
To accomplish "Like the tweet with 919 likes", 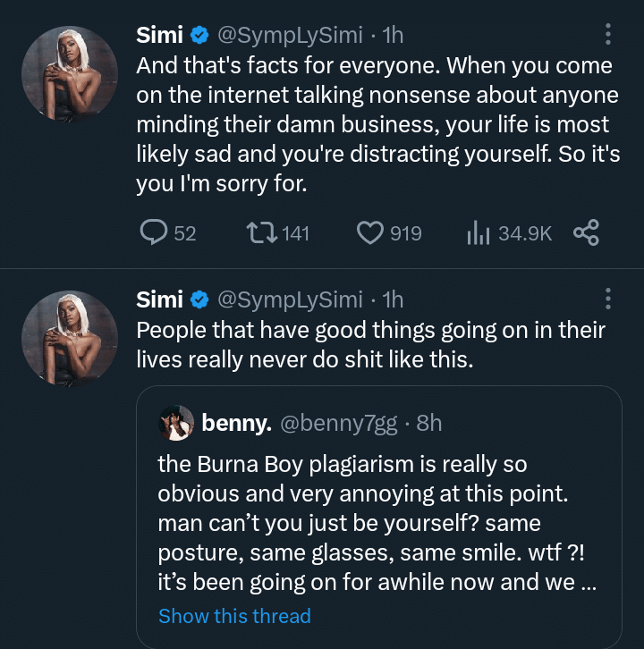I will 370,233.
